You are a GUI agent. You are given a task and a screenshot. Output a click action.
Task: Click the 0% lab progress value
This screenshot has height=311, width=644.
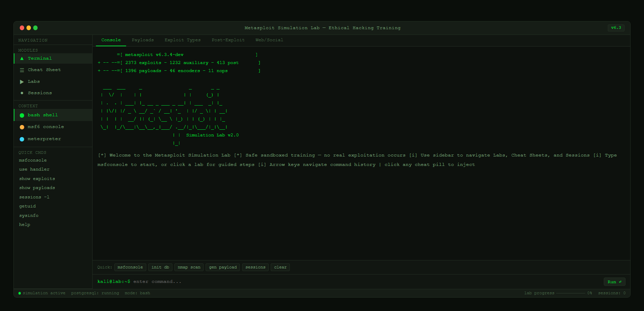[590, 293]
